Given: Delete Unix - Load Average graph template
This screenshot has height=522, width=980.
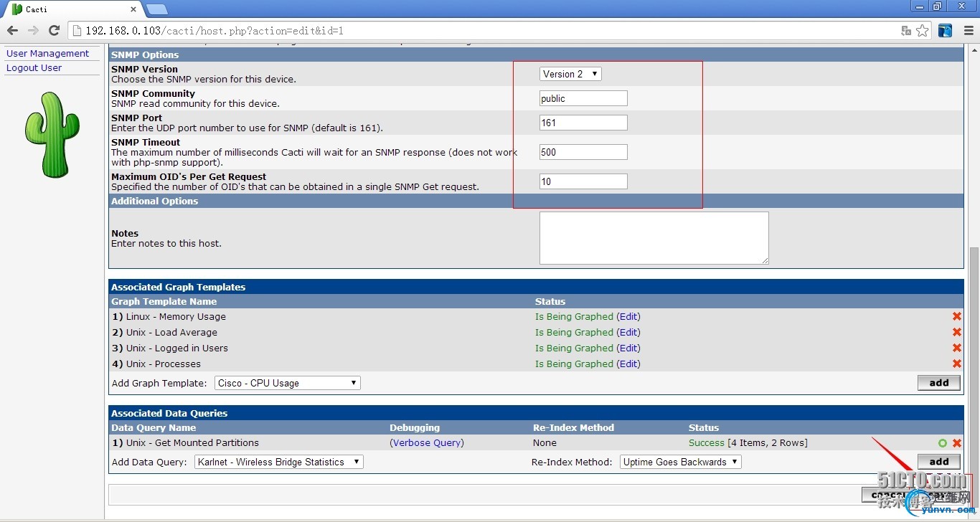Looking at the screenshot, I should [956, 332].
